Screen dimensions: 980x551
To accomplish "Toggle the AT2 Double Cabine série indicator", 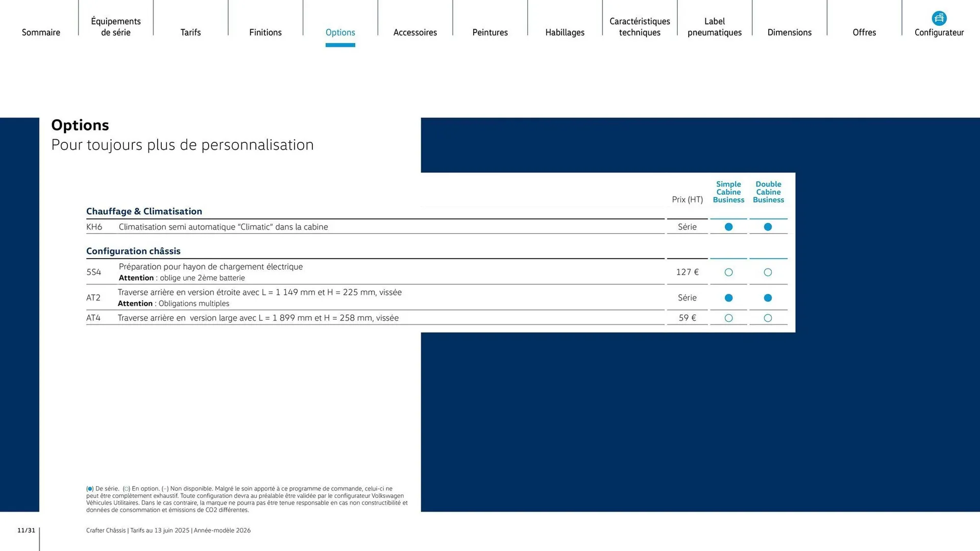I will 768,297.
